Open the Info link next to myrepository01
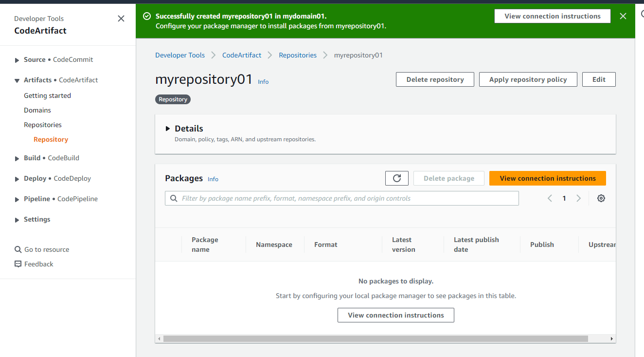The width and height of the screenshot is (644, 357). click(263, 82)
